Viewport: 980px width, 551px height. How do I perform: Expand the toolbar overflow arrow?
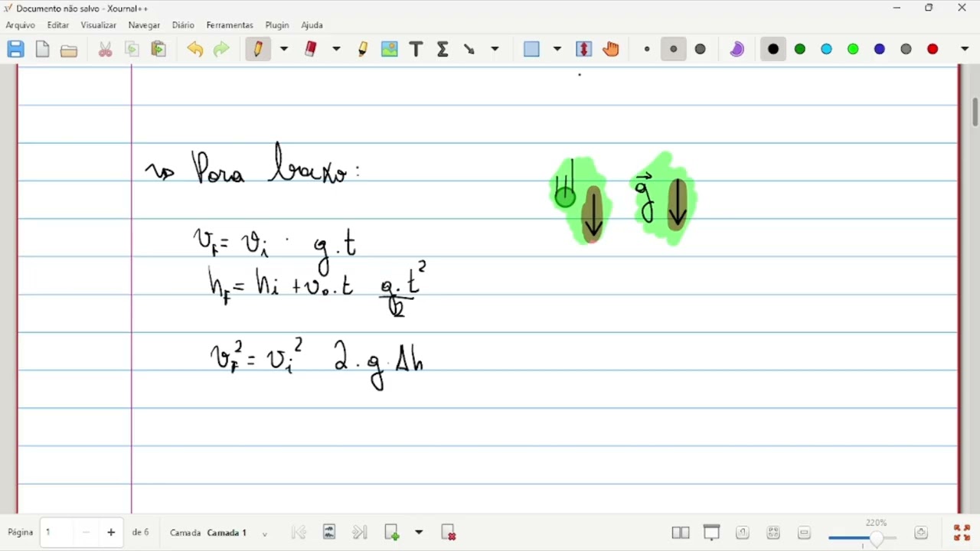pyautogui.click(x=965, y=49)
